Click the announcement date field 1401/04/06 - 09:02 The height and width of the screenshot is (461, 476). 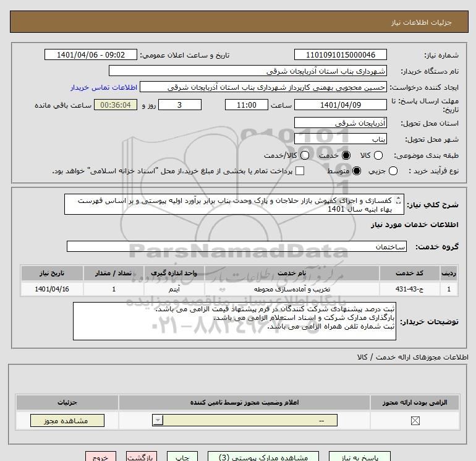[x=91, y=54]
